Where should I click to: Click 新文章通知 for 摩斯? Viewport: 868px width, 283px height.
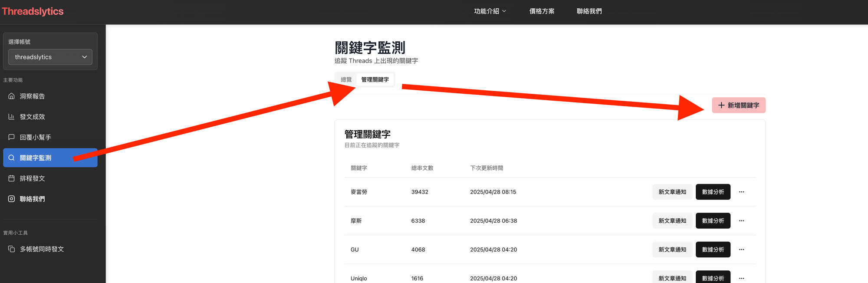tap(672, 220)
